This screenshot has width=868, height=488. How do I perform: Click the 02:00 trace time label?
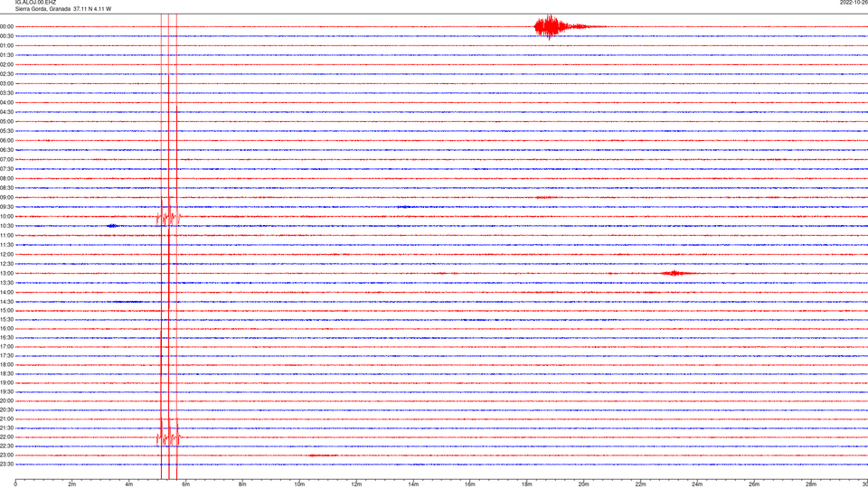click(7, 65)
